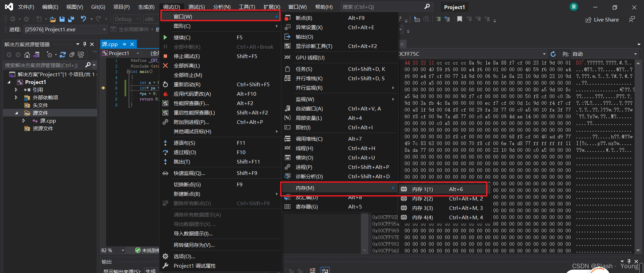Toggle the pin on 源.cpp tab

point(124,44)
